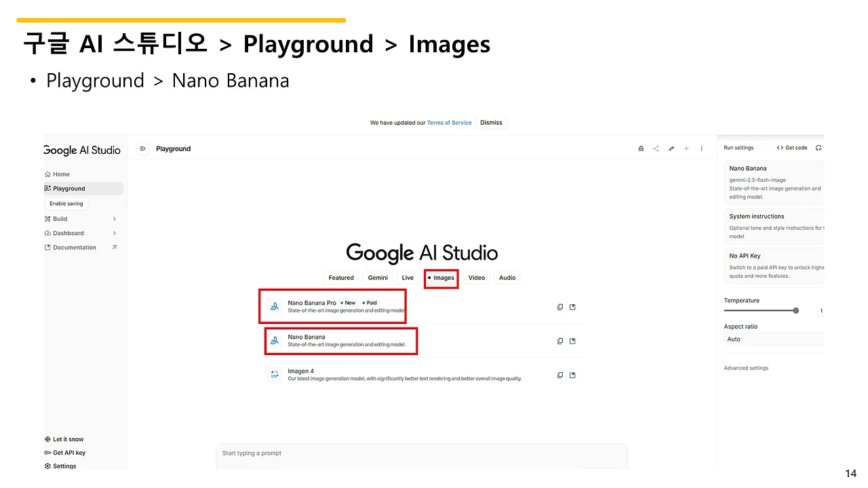
Task: Copy the Nano Banana model ID
Action: click(x=560, y=341)
